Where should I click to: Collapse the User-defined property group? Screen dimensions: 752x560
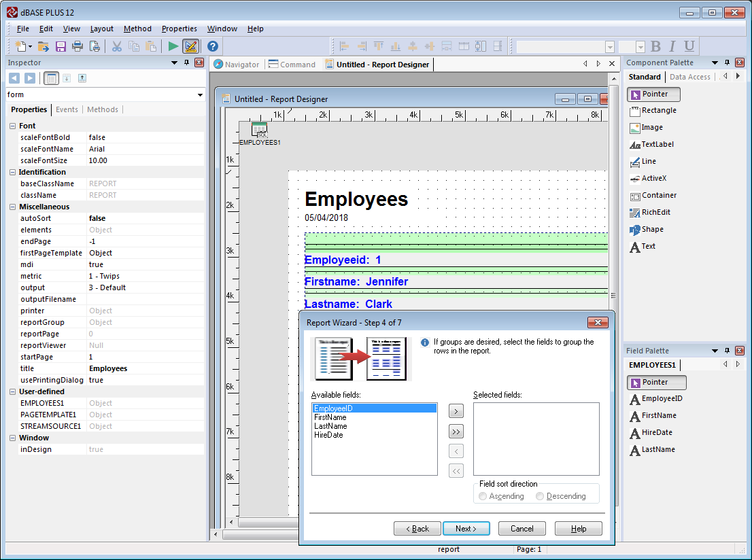click(12, 391)
